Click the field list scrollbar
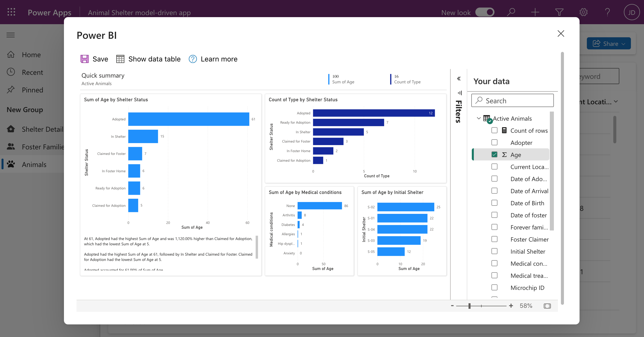The image size is (644, 337). click(552, 171)
